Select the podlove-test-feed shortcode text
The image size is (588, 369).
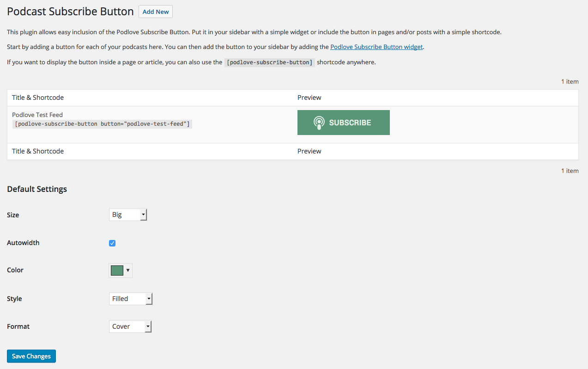coord(102,124)
